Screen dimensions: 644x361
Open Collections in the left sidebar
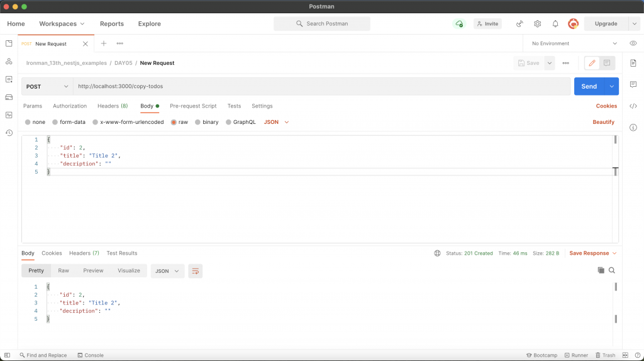[9, 43]
